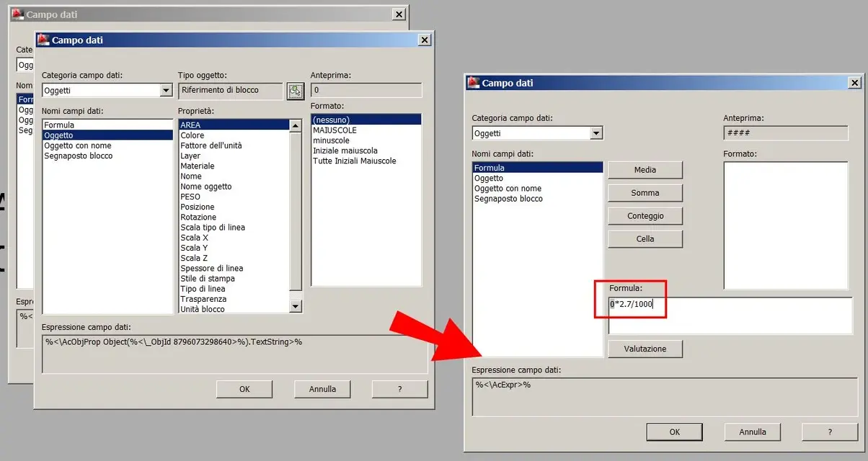Select Scala Y property
868x461 pixels.
pyautogui.click(x=234, y=248)
